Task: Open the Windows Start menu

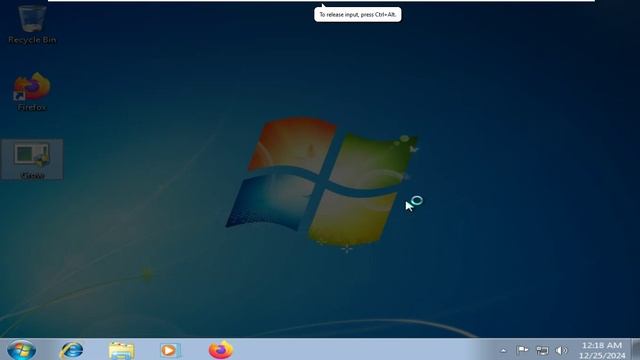Action: (x=21, y=350)
